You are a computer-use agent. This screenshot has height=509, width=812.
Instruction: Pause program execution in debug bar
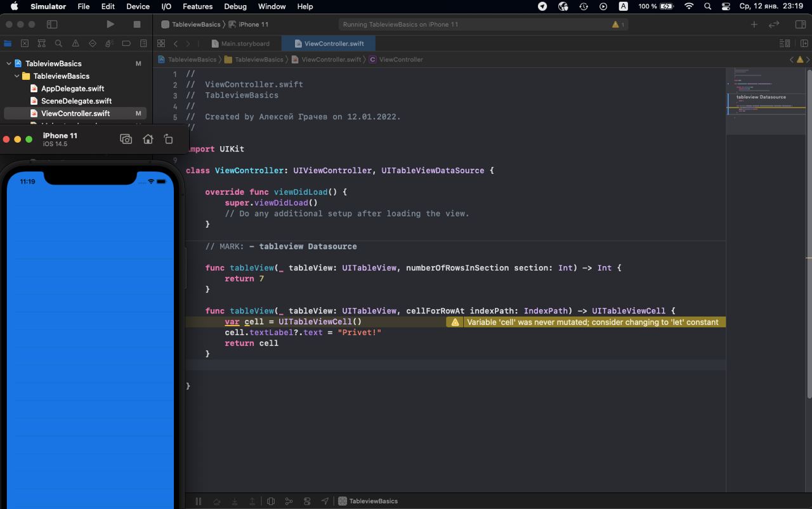pos(199,501)
